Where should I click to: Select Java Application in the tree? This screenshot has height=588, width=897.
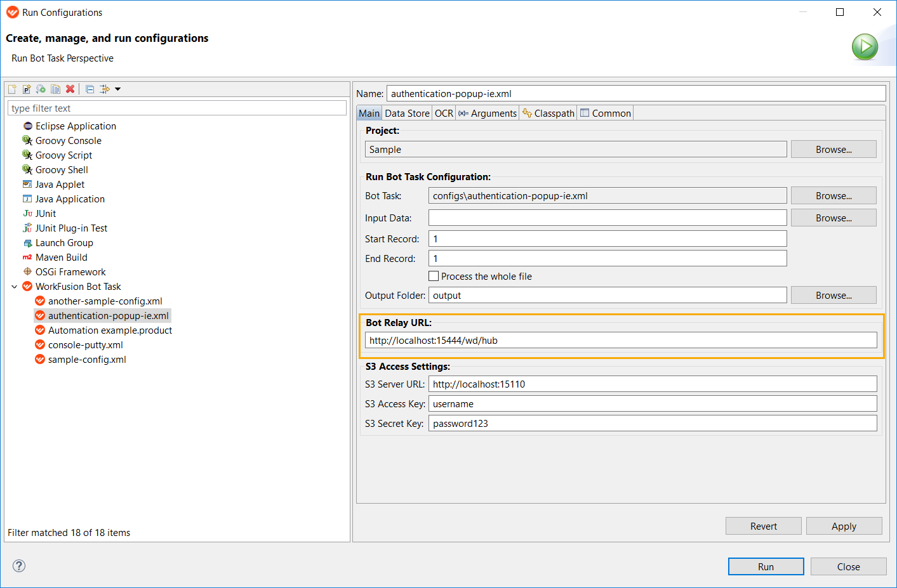click(x=70, y=199)
